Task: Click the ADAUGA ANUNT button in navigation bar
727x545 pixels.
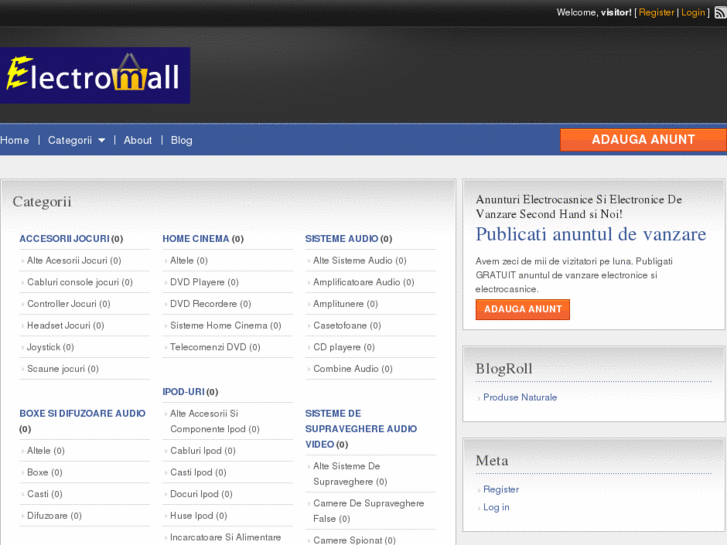Action: coord(643,140)
